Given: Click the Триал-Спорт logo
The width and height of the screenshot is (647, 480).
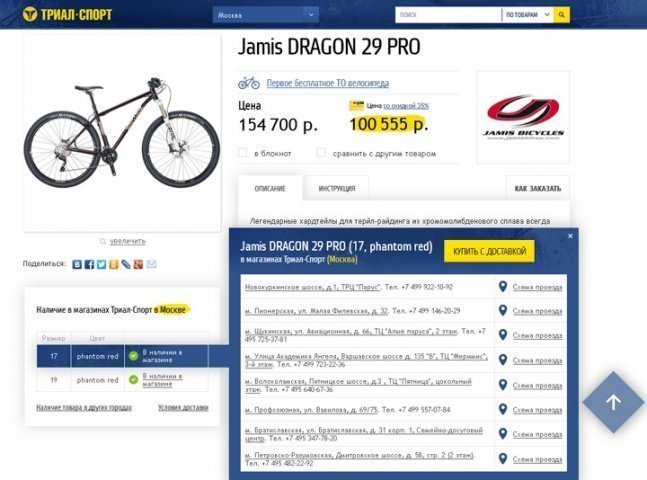Looking at the screenshot, I should tap(67, 14).
